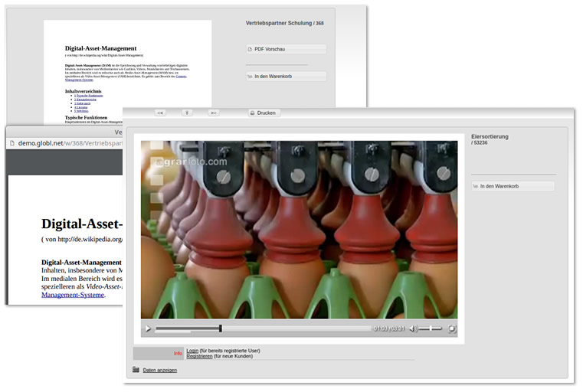Screen dimensions: 583x392
Task: Click the Vertriebspartner Schulung / 368 title
Action: pos(284,23)
